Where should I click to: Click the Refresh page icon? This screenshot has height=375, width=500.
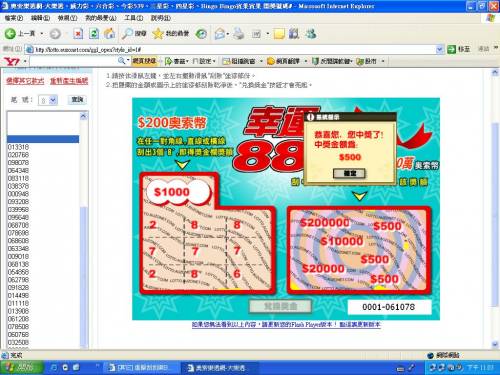tap(94, 34)
